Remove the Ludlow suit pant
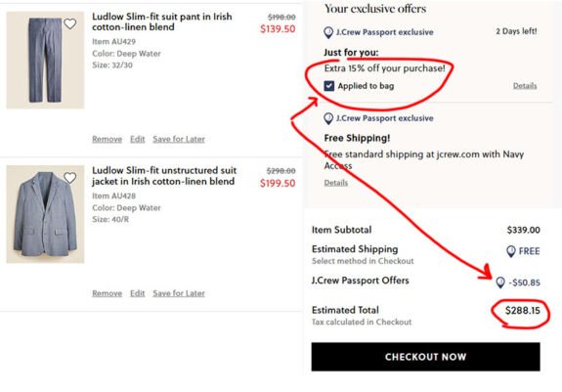 [x=108, y=139]
